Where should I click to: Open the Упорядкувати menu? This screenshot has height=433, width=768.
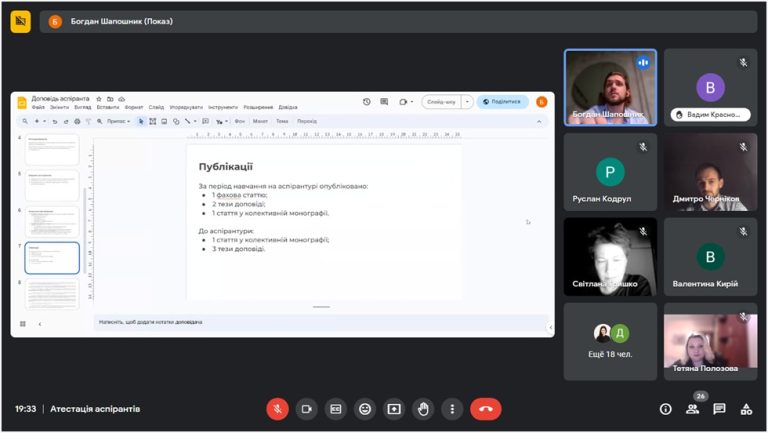point(186,107)
